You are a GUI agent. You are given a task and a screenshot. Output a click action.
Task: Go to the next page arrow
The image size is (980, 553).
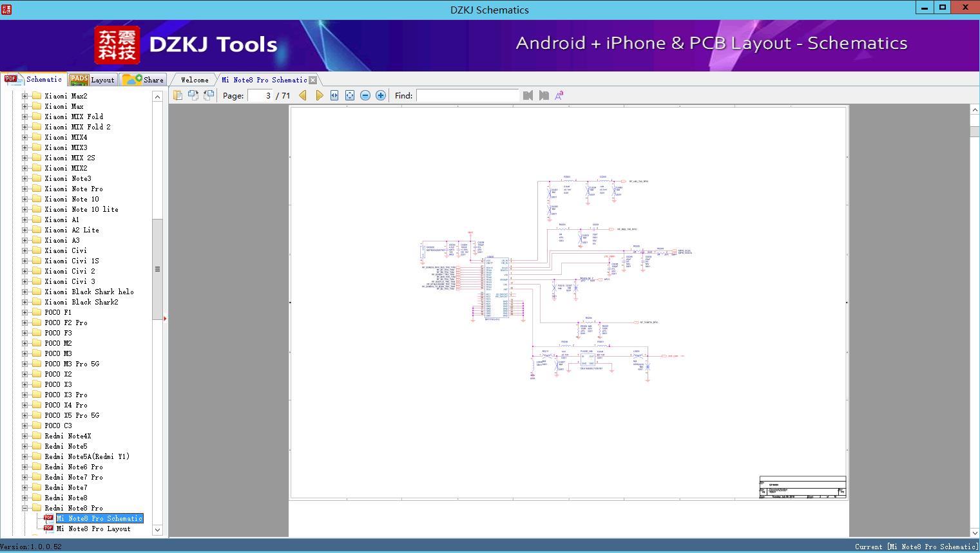(319, 95)
